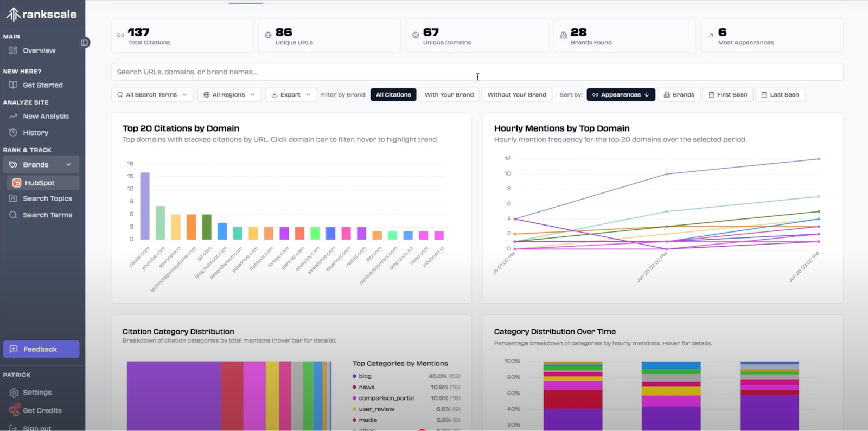Image resolution: width=868 pixels, height=431 pixels.
Task: Click the Search Topics icon
Action: point(13,198)
